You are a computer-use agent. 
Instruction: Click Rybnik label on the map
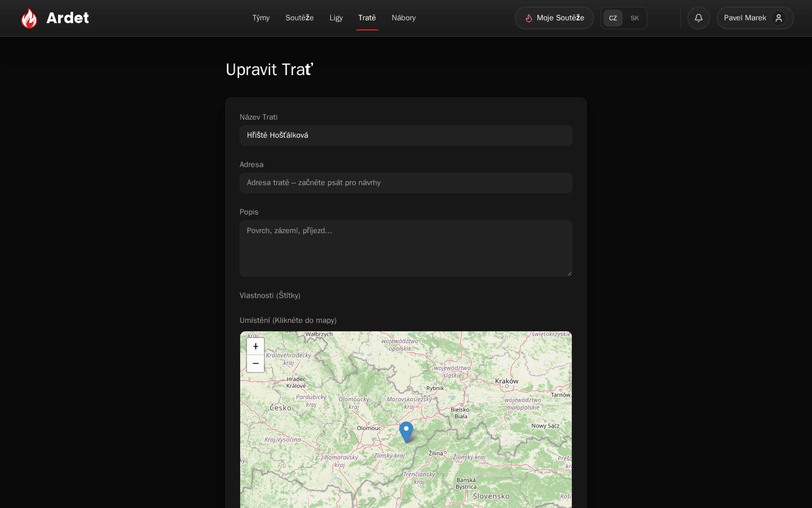coord(435,388)
